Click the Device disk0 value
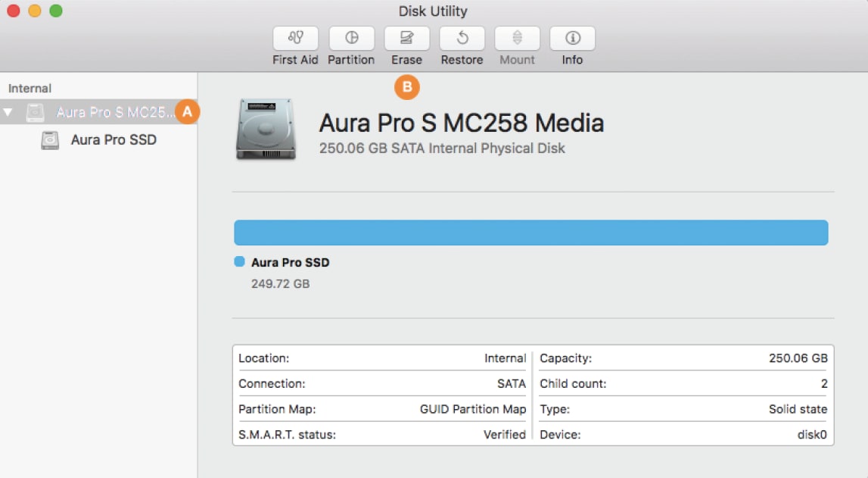Image resolution: width=868 pixels, height=478 pixels. click(811, 435)
